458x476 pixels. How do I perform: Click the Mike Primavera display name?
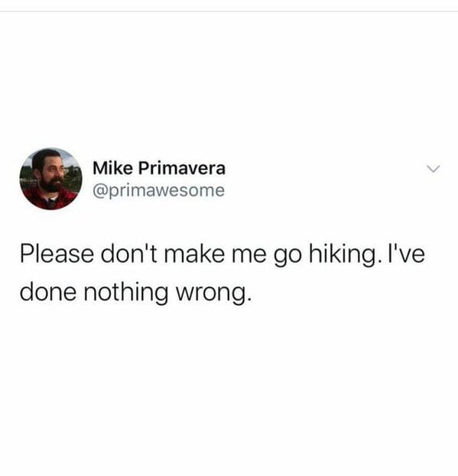click(x=159, y=168)
